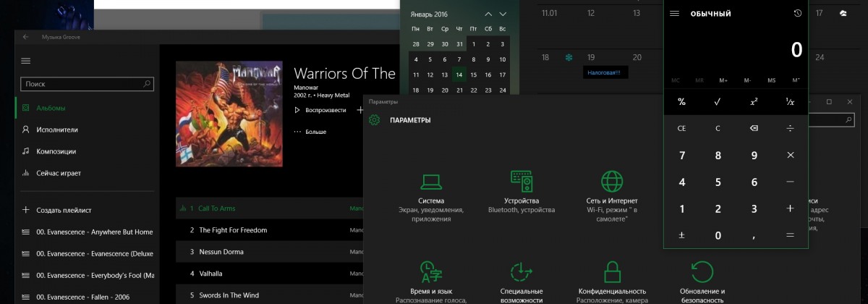Image resolution: width=868 pixels, height=304 pixels.
Task: Click digit 7 in Calculator
Action: [682, 155]
